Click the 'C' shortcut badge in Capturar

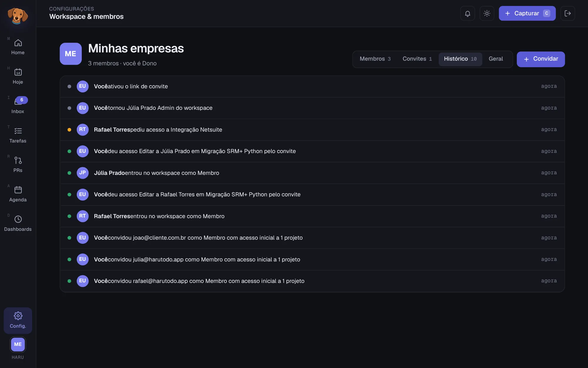pyautogui.click(x=547, y=13)
